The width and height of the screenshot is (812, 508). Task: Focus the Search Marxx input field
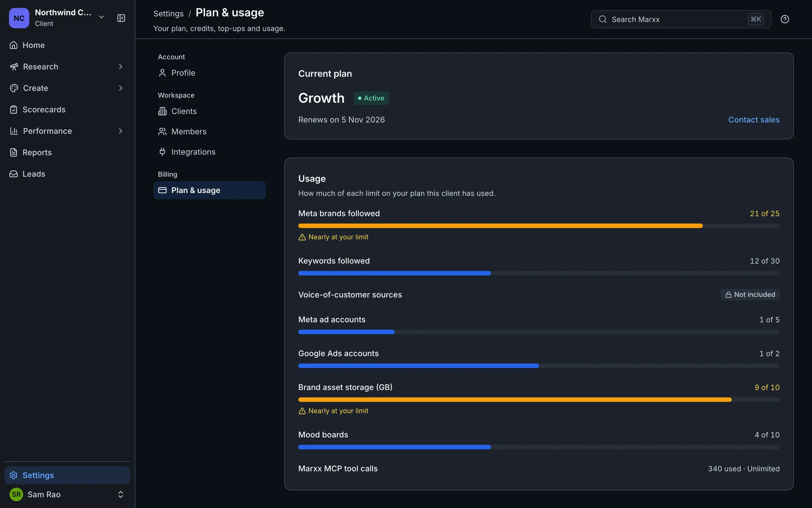click(x=681, y=19)
